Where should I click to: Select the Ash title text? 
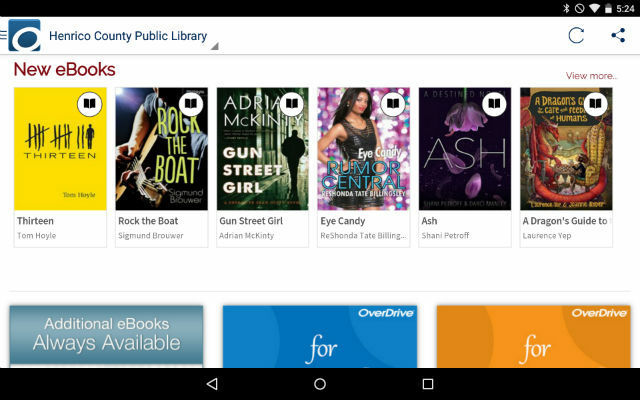[x=429, y=221]
